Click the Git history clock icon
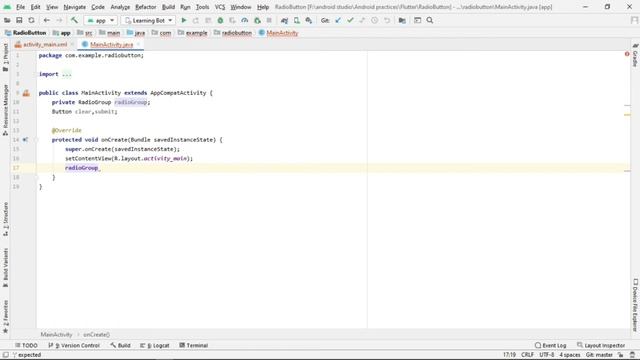The height and width of the screenshot is (360, 640). (x=374, y=20)
